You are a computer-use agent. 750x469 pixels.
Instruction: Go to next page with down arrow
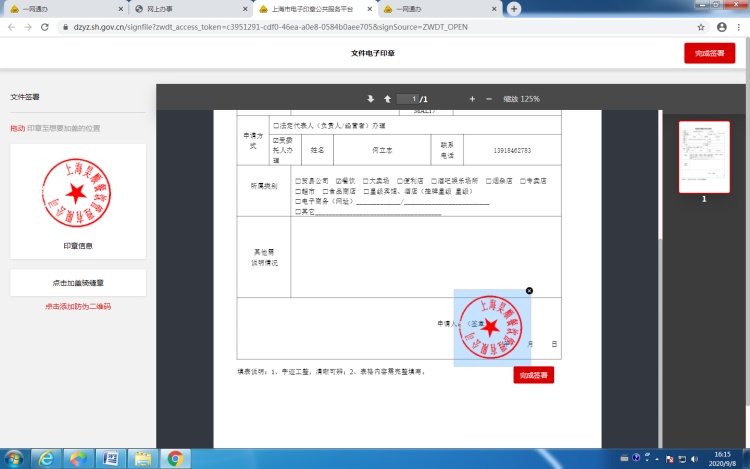(x=371, y=99)
